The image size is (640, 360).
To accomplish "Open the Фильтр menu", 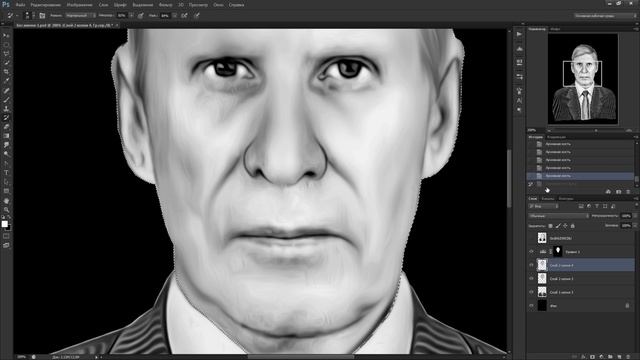I will (x=165, y=5).
